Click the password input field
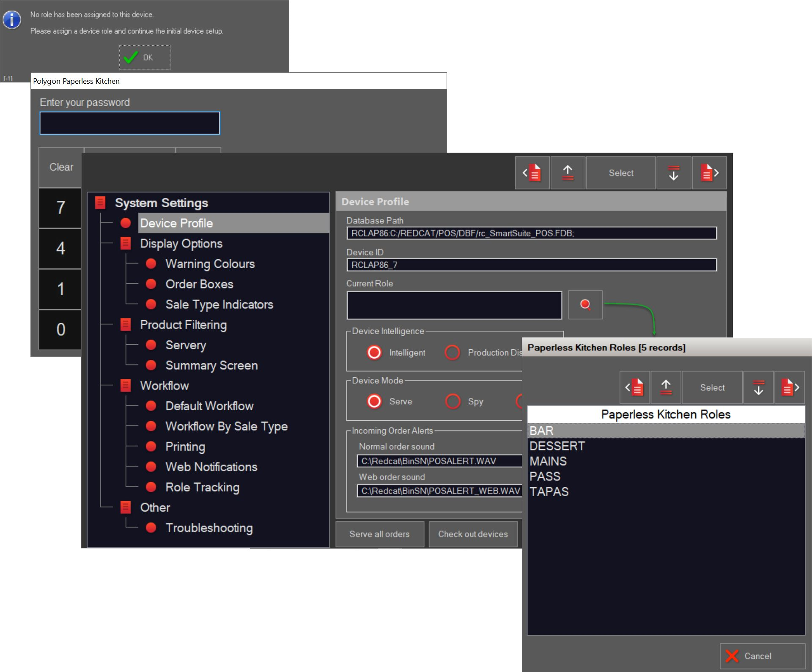 tap(130, 123)
